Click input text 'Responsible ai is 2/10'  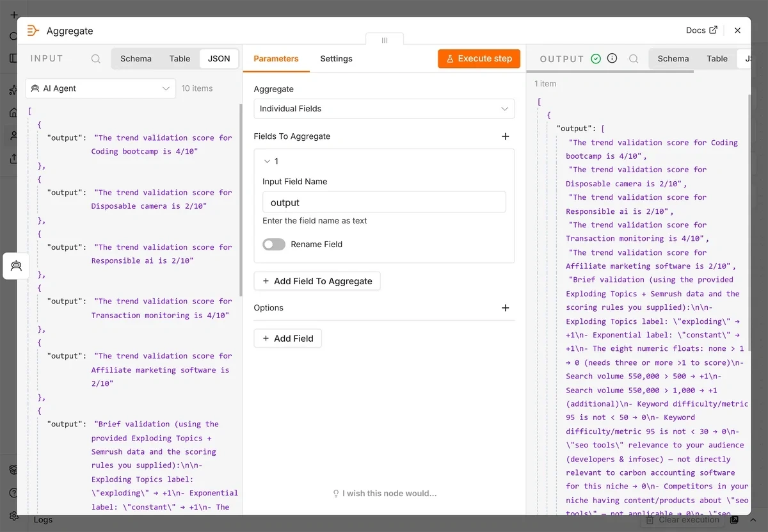pos(142,261)
